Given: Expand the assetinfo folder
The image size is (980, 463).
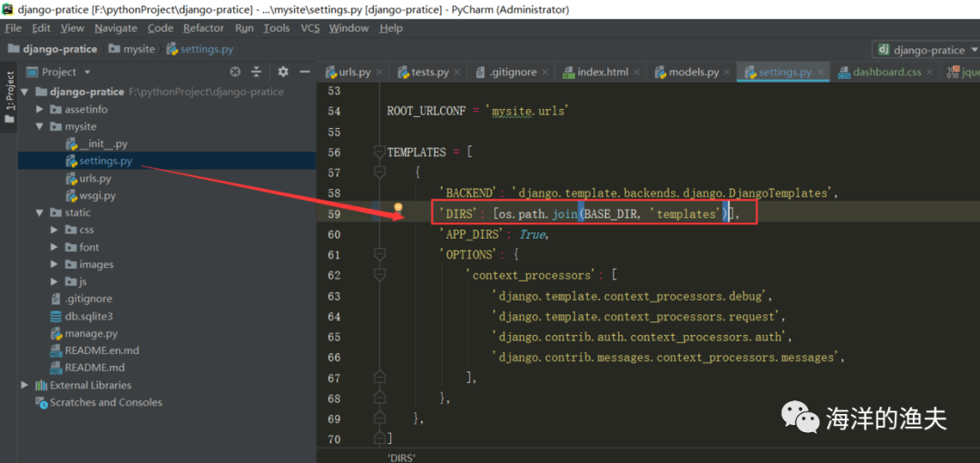Looking at the screenshot, I should (x=40, y=110).
